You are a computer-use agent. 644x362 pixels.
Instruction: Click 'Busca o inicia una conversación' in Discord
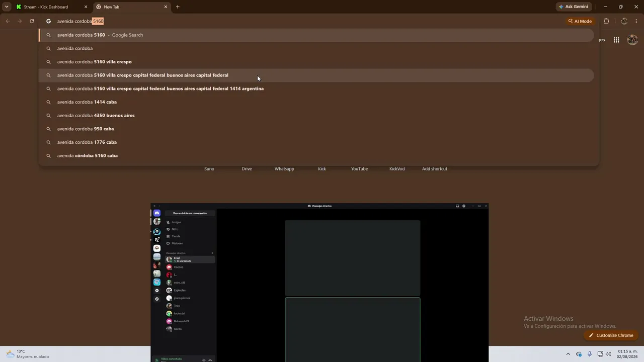click(190, 213)
